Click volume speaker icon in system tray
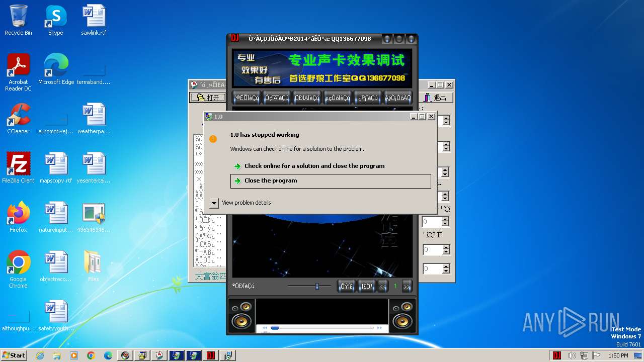 point(572,355)
